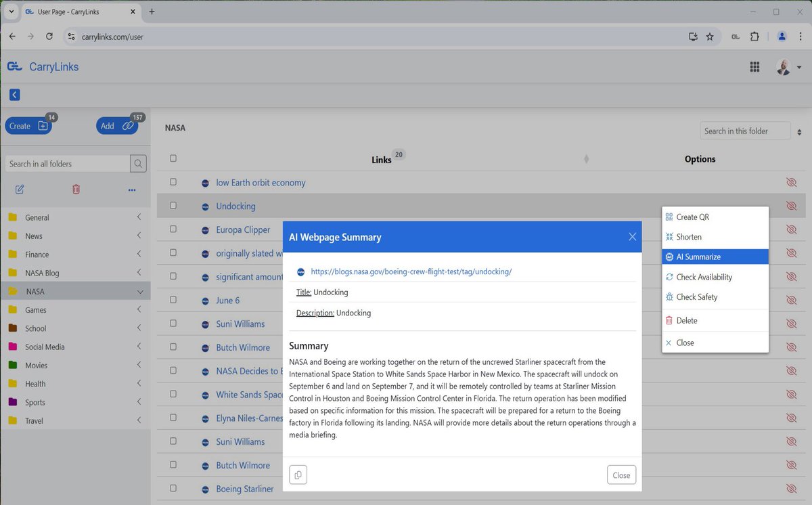Click the CarryLinks extension icon in toolbar
Screen dimensions: 812x505
(736, 37)
